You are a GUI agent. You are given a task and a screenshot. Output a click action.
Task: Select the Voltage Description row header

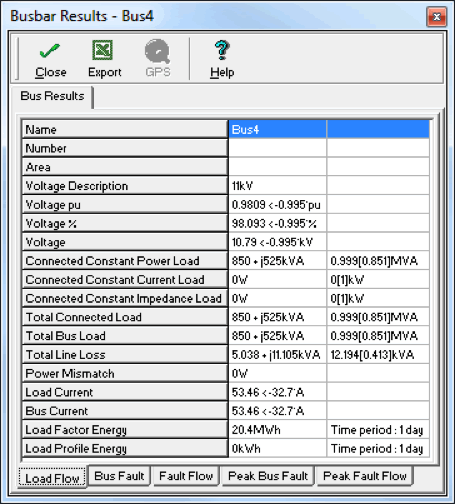click(x=125, y=186)
